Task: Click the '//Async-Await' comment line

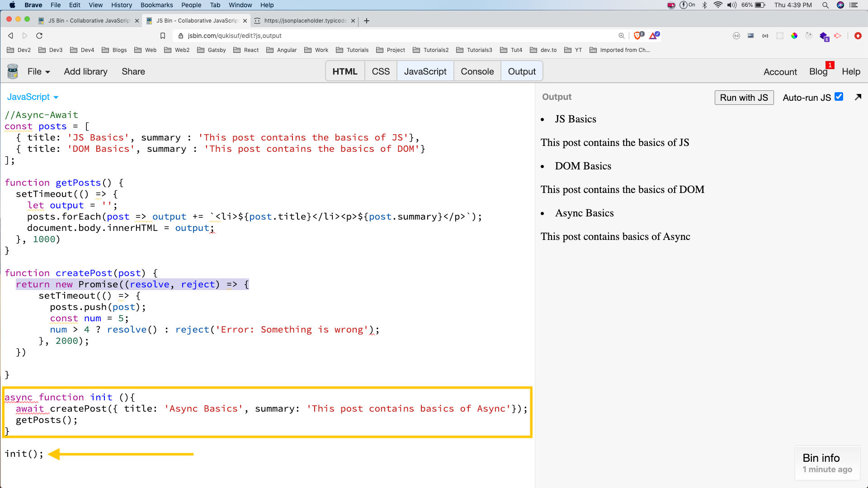Action: pos(42,115)
